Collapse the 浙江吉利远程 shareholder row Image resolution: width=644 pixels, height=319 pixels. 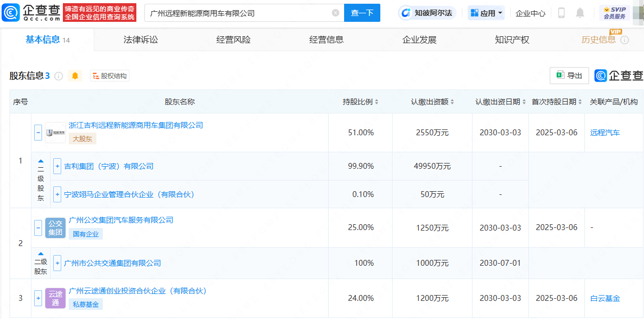click(x=38, y=133)
